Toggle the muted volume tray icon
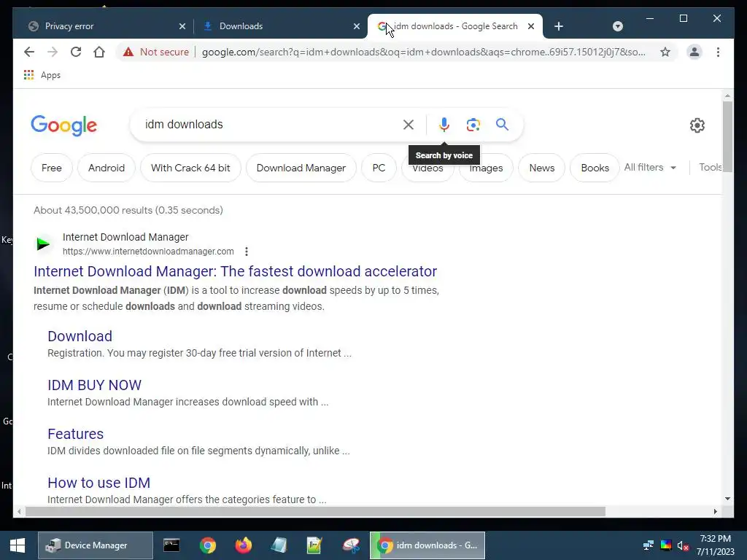Viewport: 747px width, 560px height. coord(682,545)
